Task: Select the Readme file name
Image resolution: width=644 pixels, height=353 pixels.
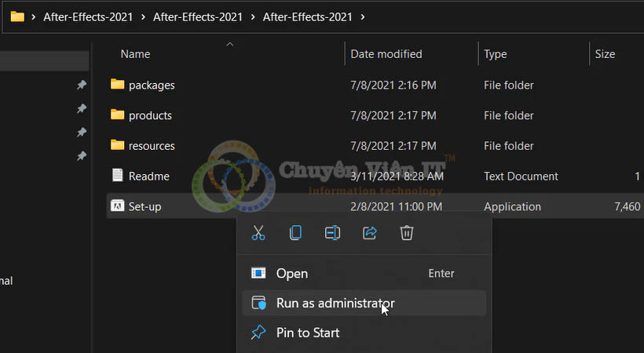Action: pos(148,176)
